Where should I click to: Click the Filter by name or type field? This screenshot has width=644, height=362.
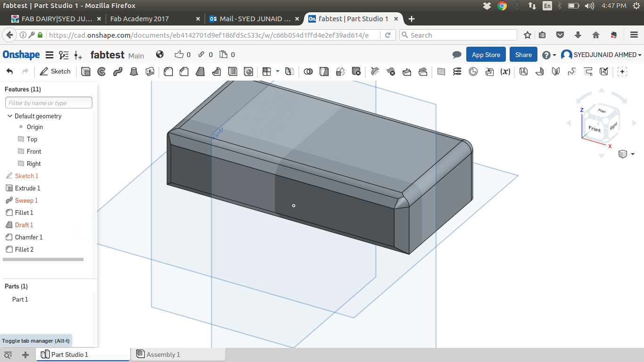[49, 103]
